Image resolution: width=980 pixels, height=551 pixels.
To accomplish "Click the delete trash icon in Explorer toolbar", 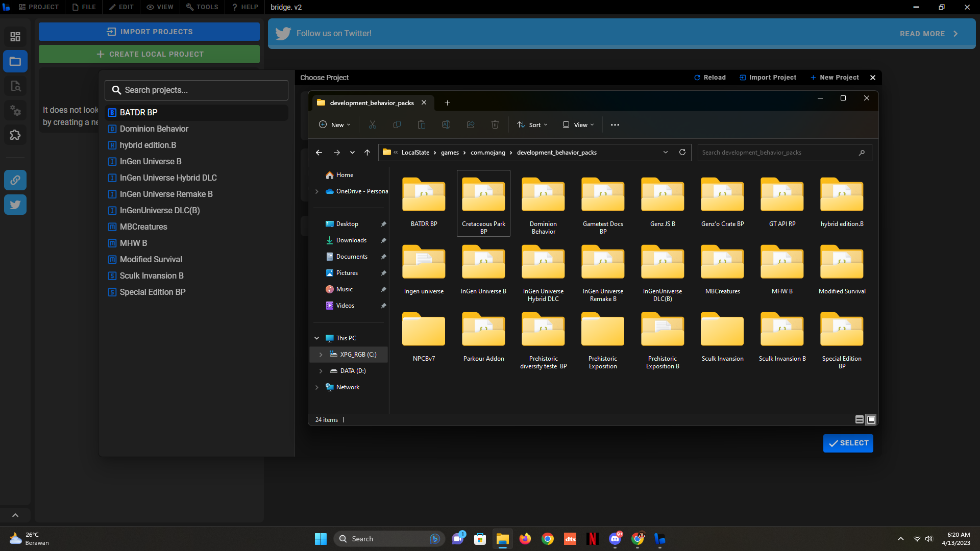I will coord(495,124).
